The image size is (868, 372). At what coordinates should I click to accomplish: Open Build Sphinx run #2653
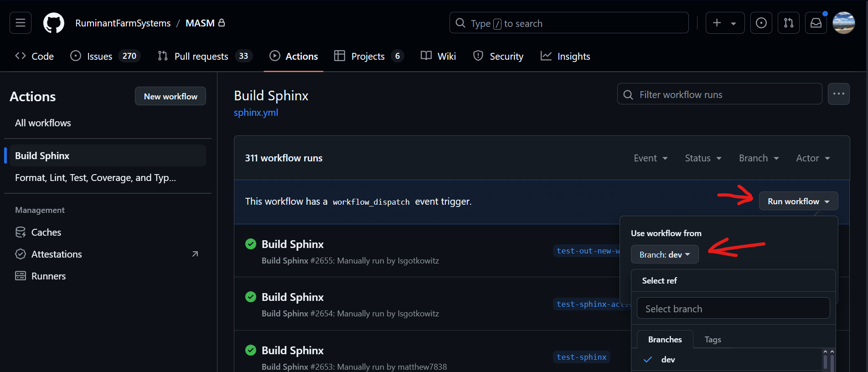[293, 351]
